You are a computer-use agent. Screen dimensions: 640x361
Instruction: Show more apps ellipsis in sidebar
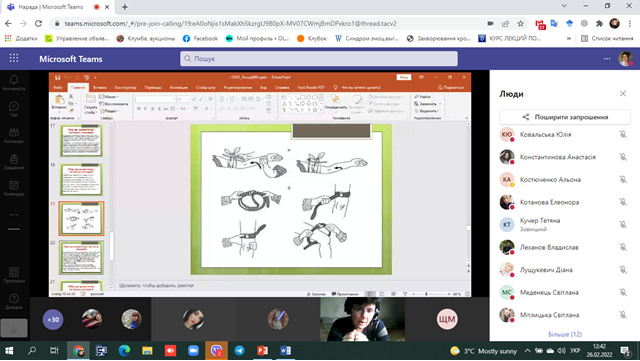[14, 215]
